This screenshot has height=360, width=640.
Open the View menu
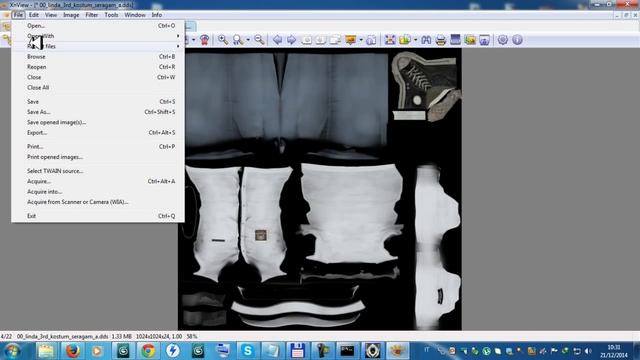tap(51, 15)
